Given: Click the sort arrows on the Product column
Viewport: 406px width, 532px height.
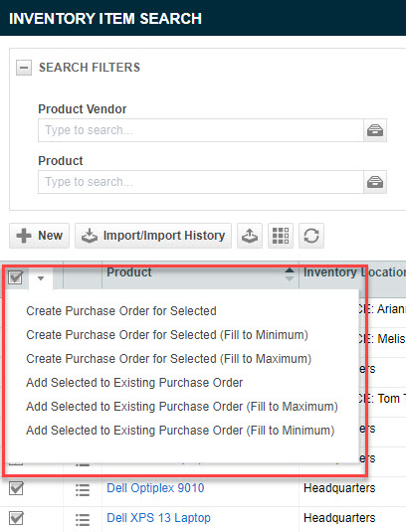Looking at the screenshot, I should point(290,274).
